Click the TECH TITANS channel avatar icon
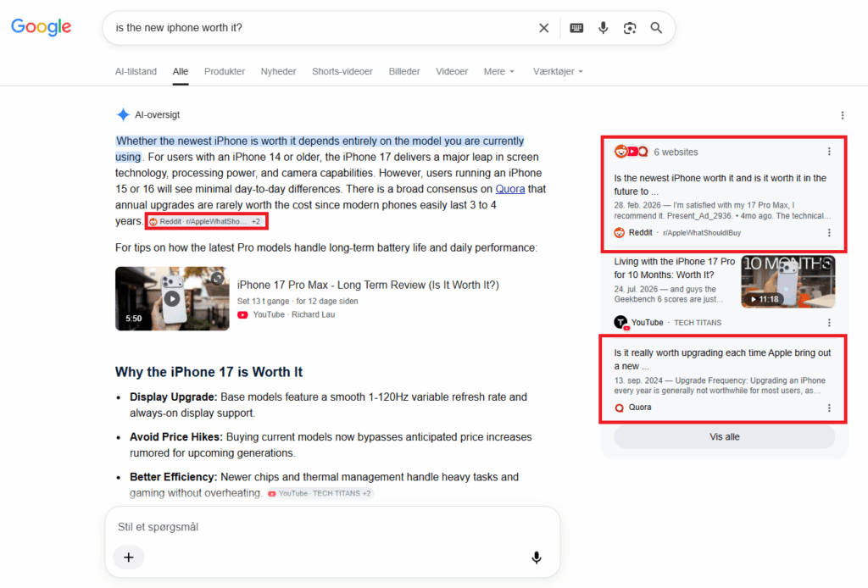 621,323
